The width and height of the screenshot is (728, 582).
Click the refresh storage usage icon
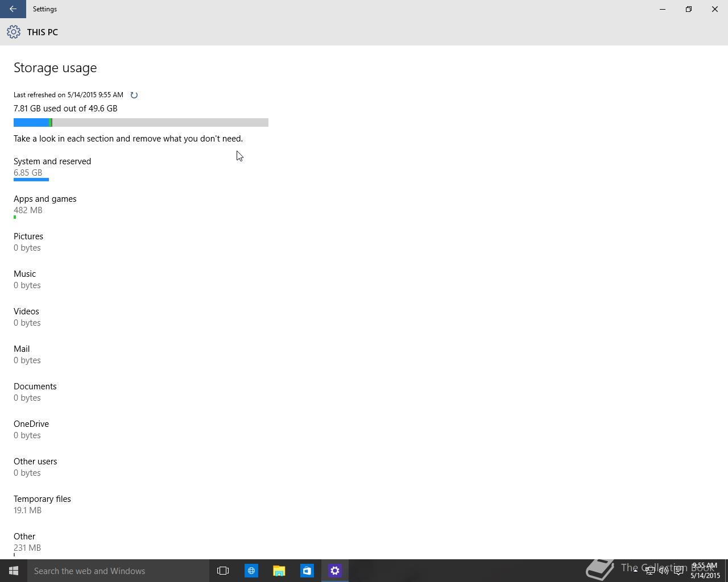click(x=134, y=95)
